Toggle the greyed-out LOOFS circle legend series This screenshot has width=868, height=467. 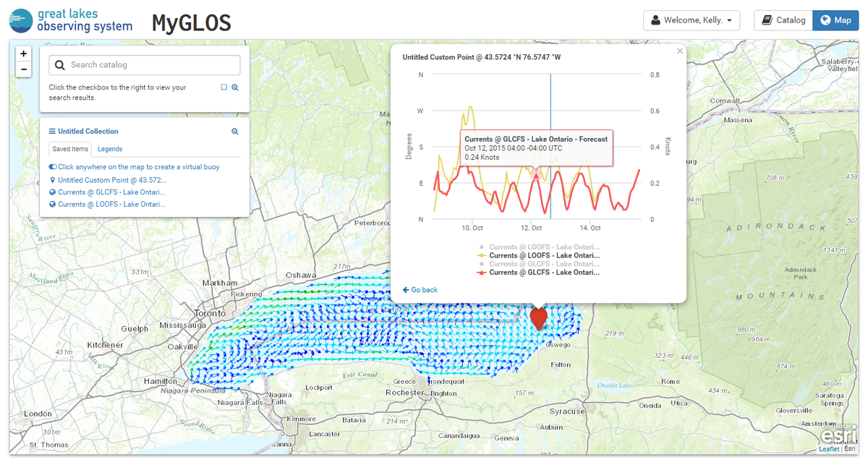tap(539, 247)
